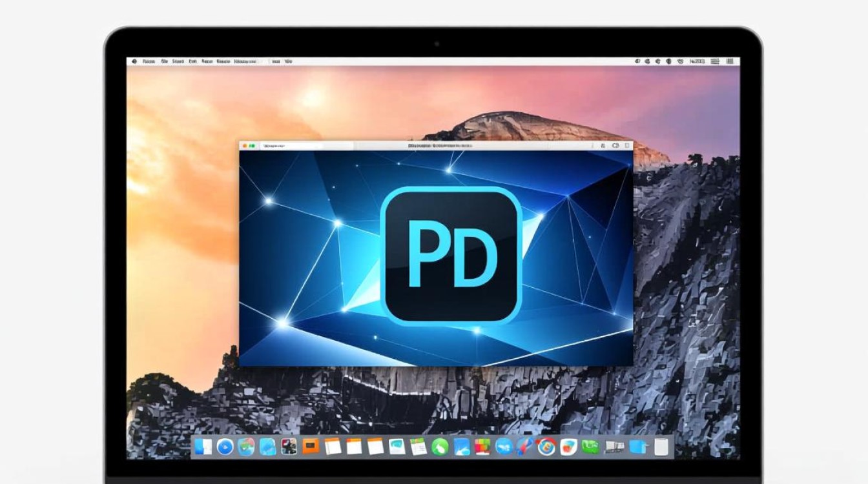This screenshot has height=484, width=868.
Task: Open the Trash in the dock
Action: tap(660, 447)
